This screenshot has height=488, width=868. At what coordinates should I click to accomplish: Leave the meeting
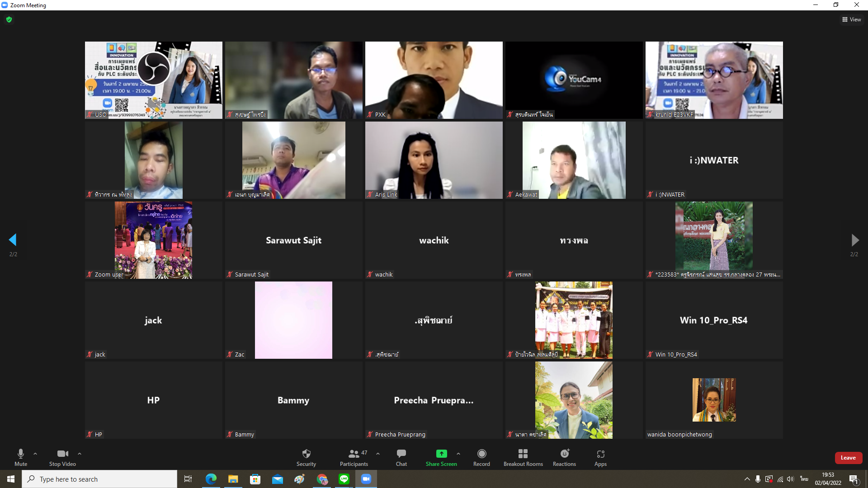(848, 457)
